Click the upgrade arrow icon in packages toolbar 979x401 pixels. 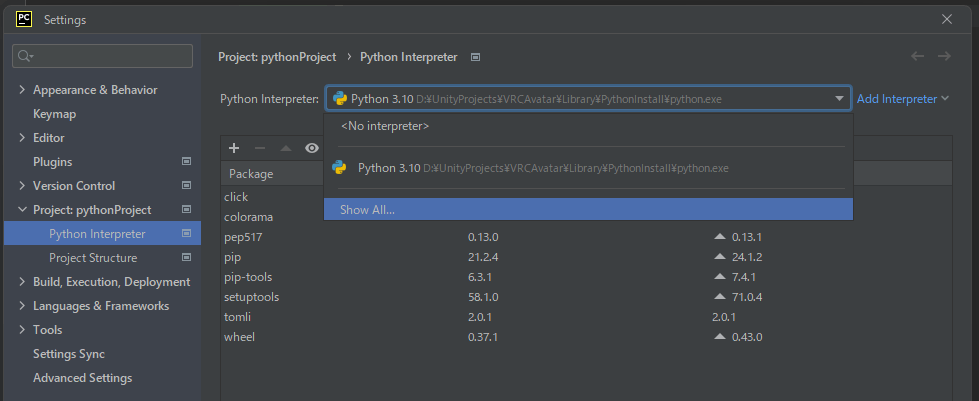pyautogui.click(x=286, y=148)
